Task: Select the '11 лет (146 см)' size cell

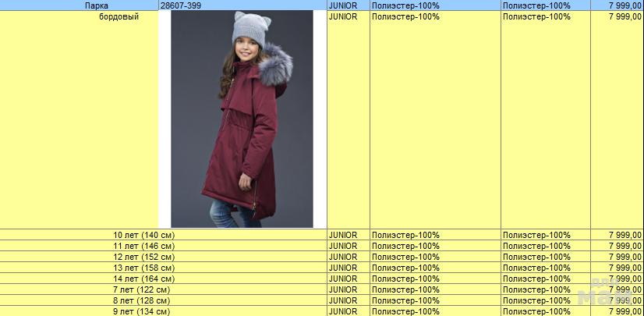Action: tap(143, 246)
